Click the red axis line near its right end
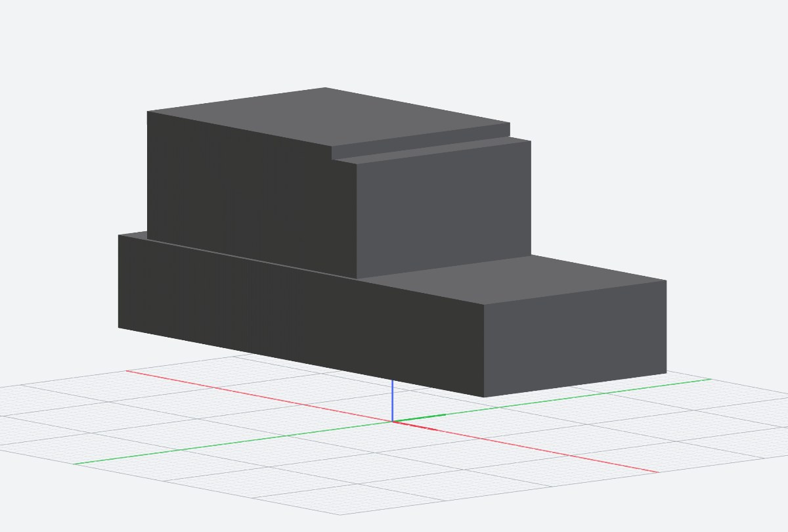Screen dimensions: 788x532 coord(630,467)
